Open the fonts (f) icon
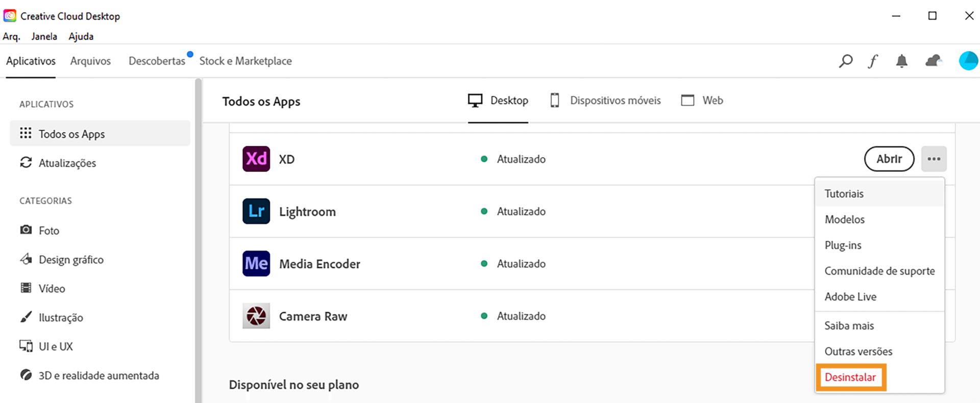 click(x=873, y=61)
